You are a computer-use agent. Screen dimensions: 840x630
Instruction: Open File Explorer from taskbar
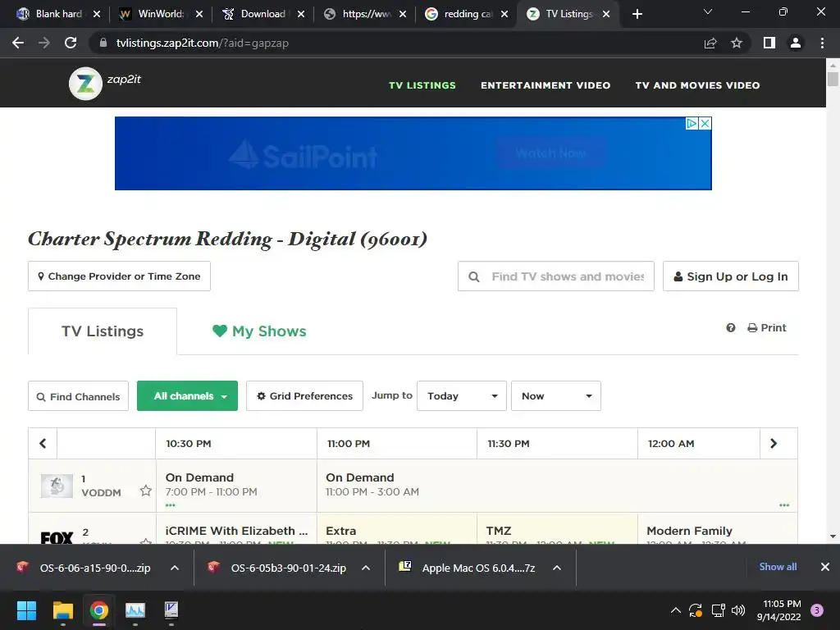click(x=62, y=610)
